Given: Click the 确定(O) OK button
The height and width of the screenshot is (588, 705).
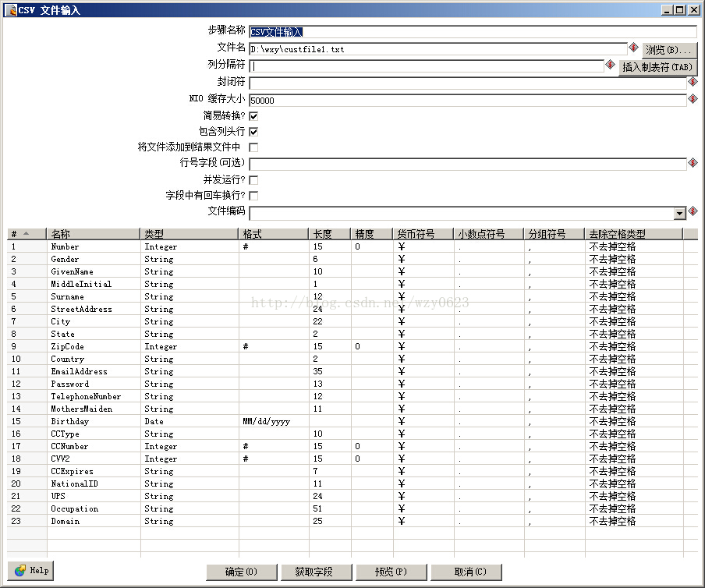Looking at the screenshot, I should (x=242, y=572).
